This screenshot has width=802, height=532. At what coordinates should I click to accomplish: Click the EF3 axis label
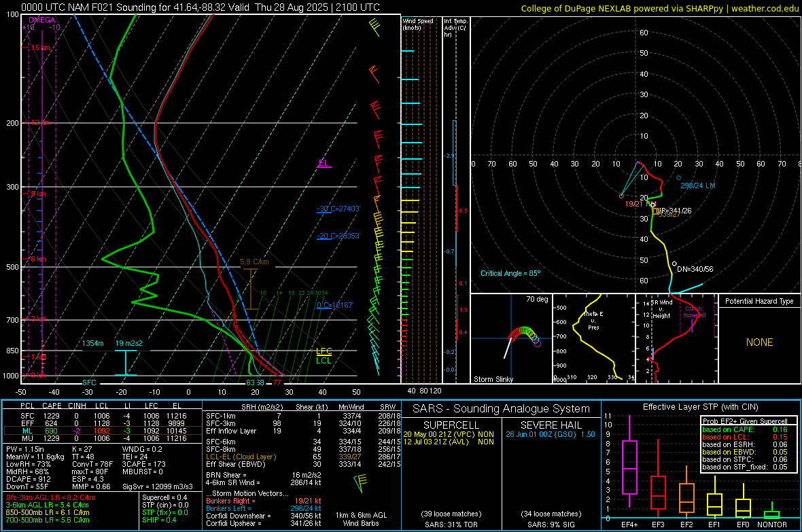click(658, 525)
